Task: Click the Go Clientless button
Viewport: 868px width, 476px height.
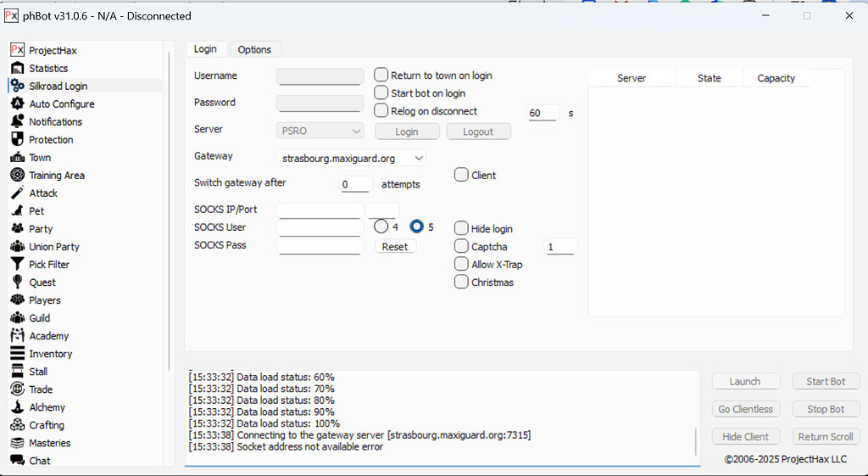Action: (746, 409)
